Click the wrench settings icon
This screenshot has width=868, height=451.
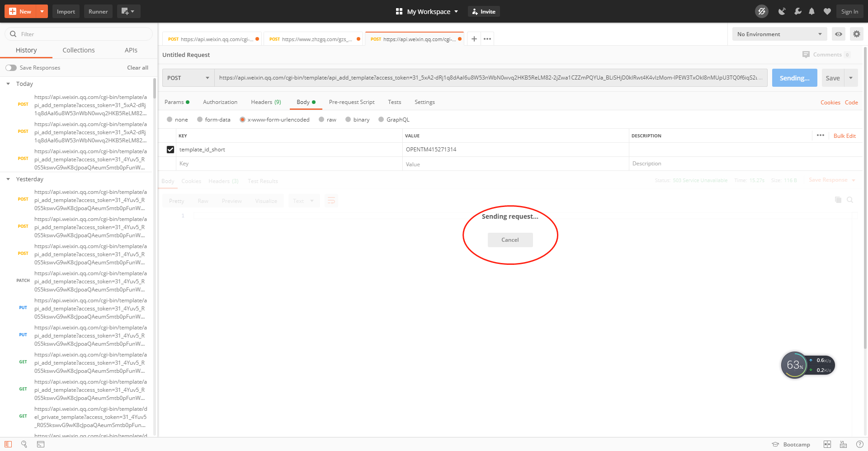pyautogui.click(x=797, y=11)
